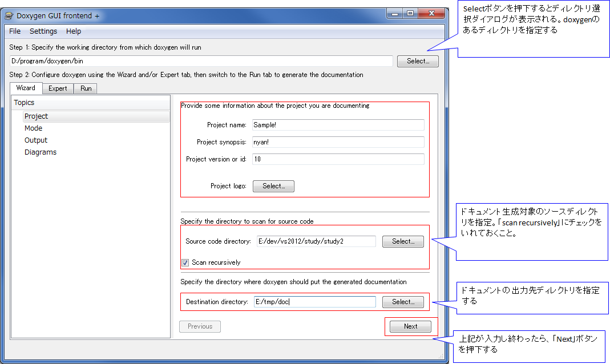Screen dimensions: 610x364
Task: Click Select for Source code directory
Action: (x=403, y=241)
